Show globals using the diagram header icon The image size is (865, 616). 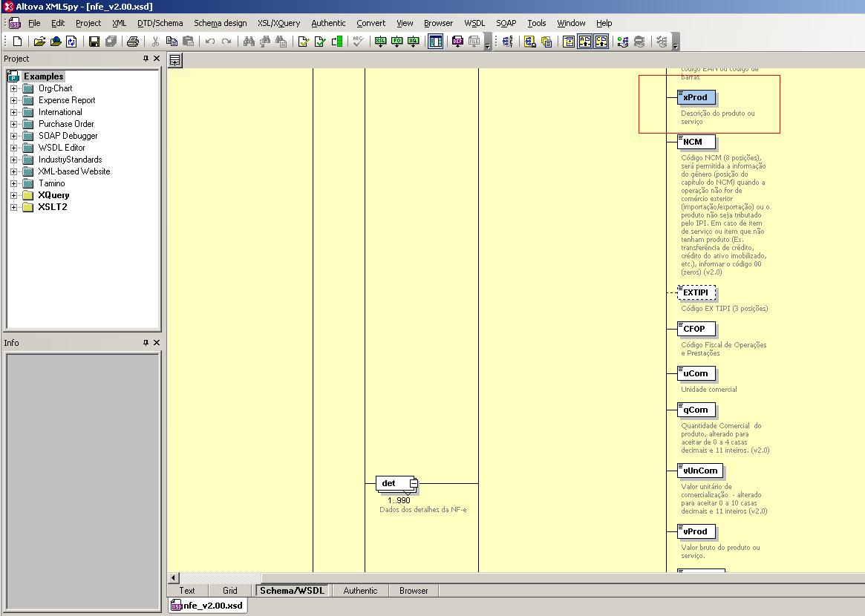[x=175, y=60]
